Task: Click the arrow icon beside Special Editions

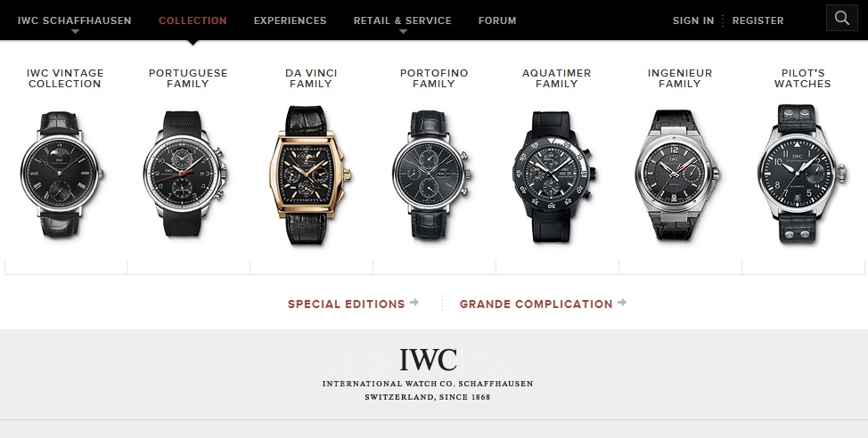Action: coord(414,303)
